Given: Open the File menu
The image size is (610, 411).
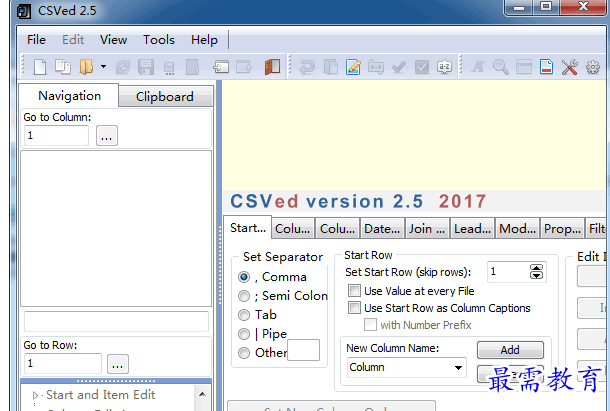Looking at the screenshot, I should pyautogui.click(x=36, y=40).
